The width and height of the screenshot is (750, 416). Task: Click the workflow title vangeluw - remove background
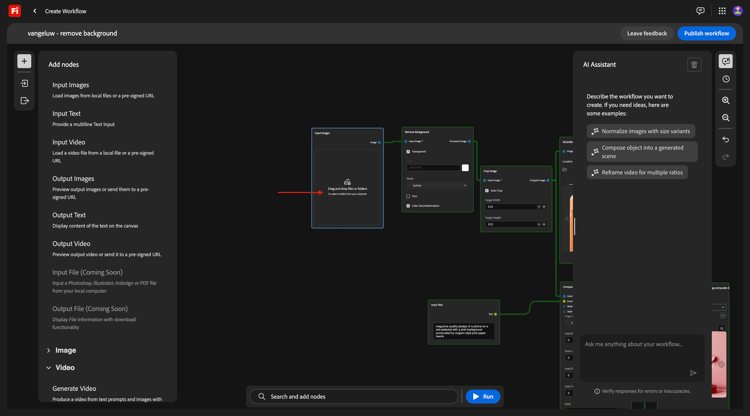click(x=72, y=33)
